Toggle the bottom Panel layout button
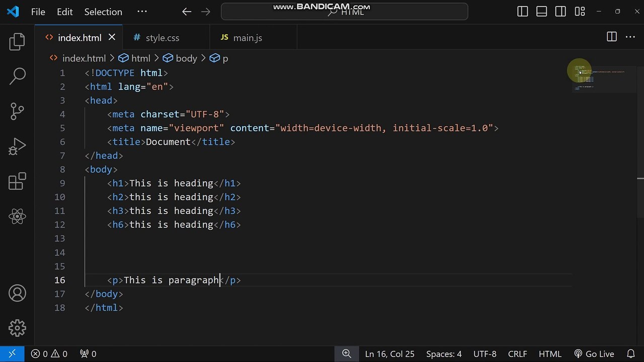The image size is (644, 362). (x=541, y=12)
